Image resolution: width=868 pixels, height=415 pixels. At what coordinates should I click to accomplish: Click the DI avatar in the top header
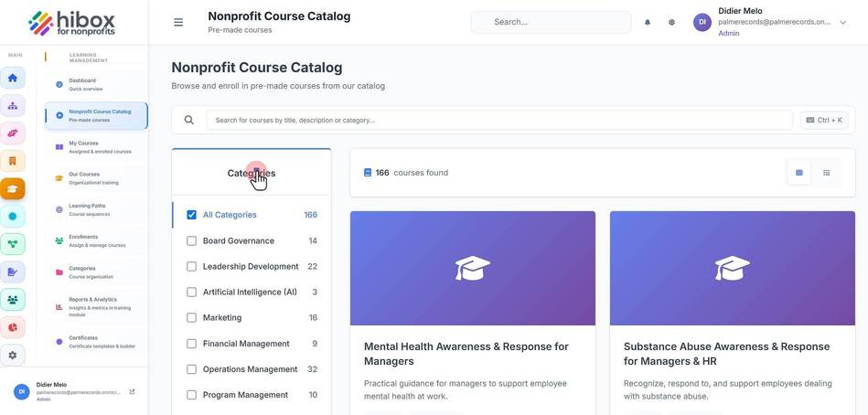tap(702, 22)
